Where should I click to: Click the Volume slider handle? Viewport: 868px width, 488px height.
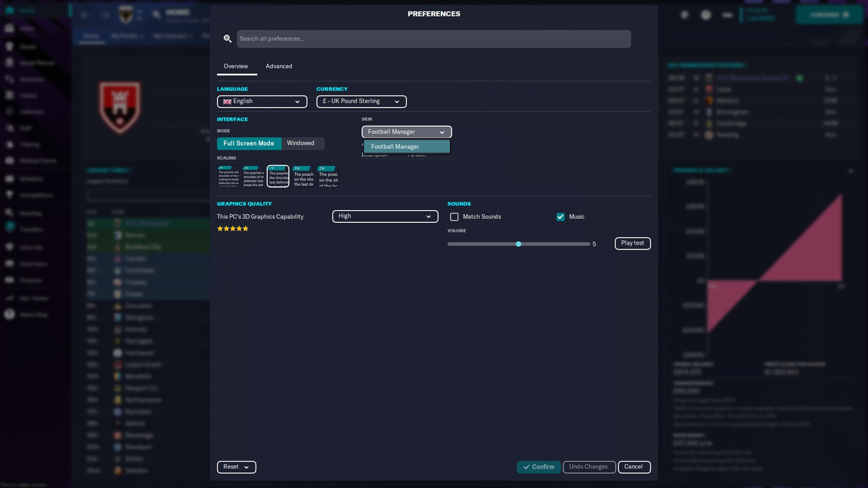click(519, 244)
